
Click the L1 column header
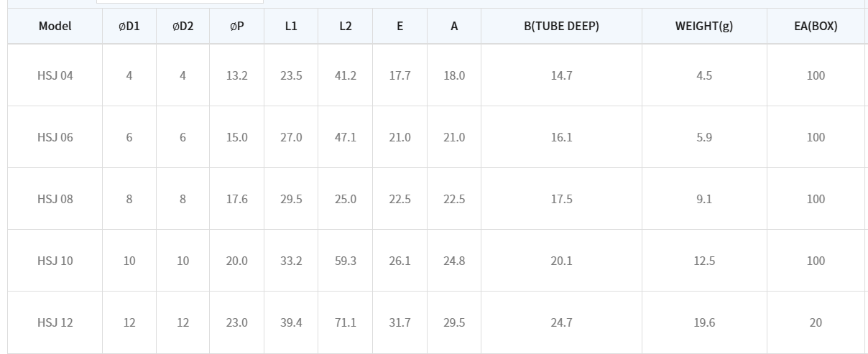point(291,27)
